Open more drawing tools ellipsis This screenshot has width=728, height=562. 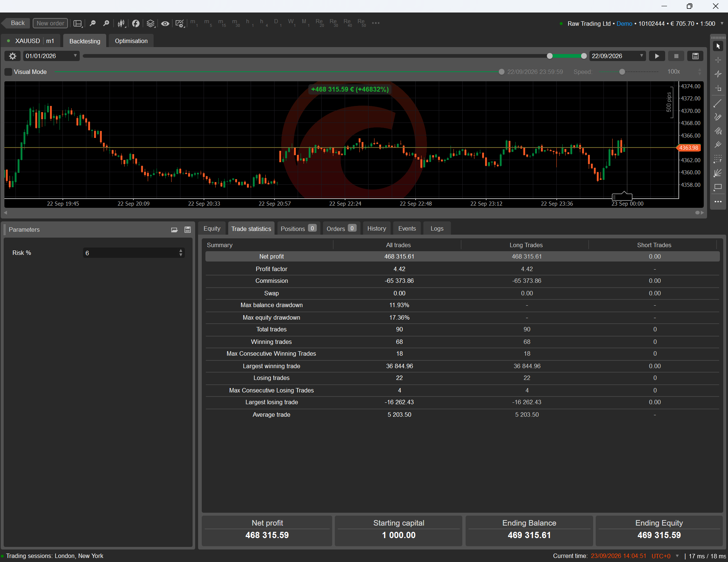(x=718, y=202)
